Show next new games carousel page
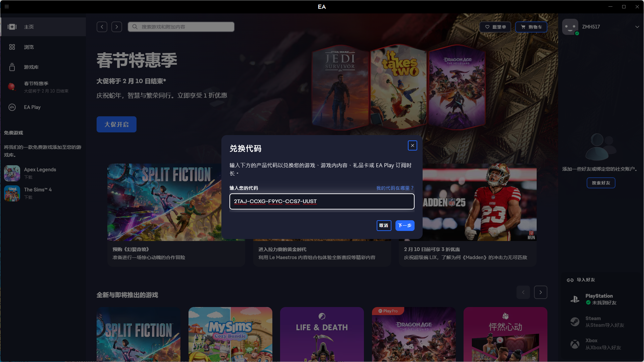644x362 pixels. point(541,292)
